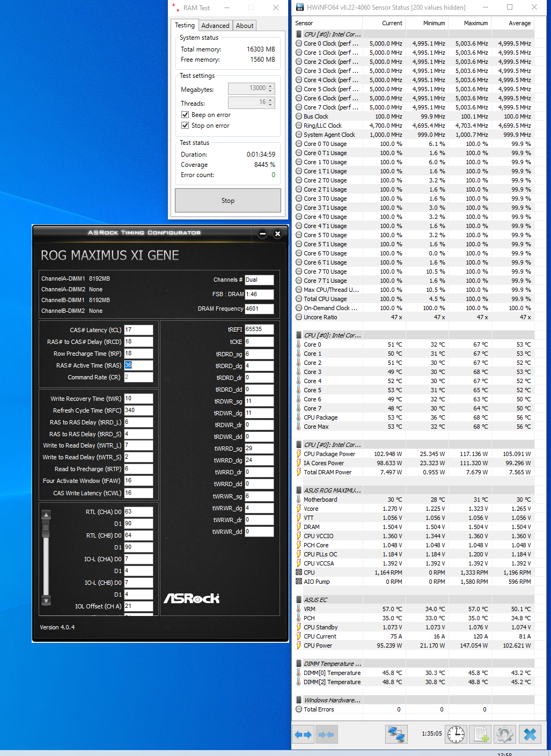Image resolution: width=551 pixels, height=756 pixels.
Task: Open the Megabytes spinner field
Action: (x=251, y=88)
